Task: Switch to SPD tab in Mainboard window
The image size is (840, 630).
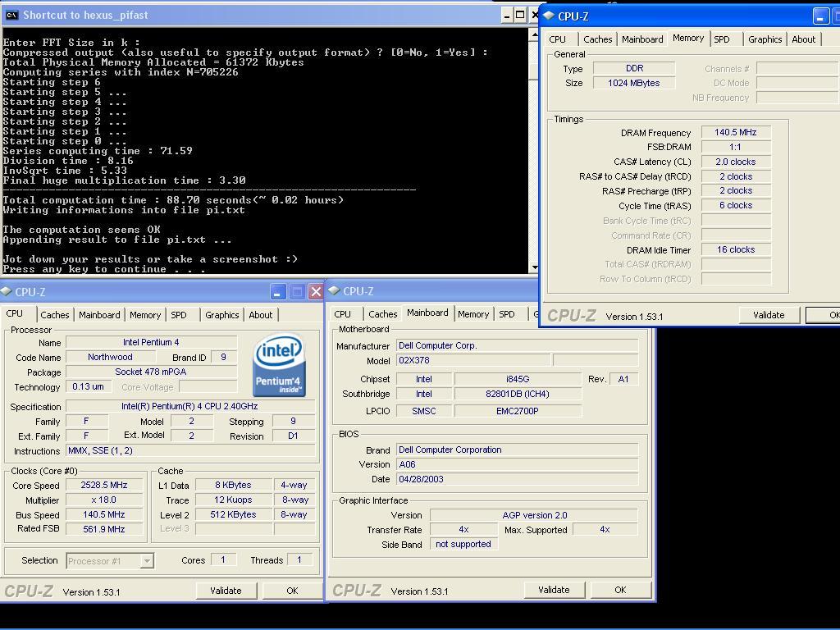Action: click(x=507, y=314)
